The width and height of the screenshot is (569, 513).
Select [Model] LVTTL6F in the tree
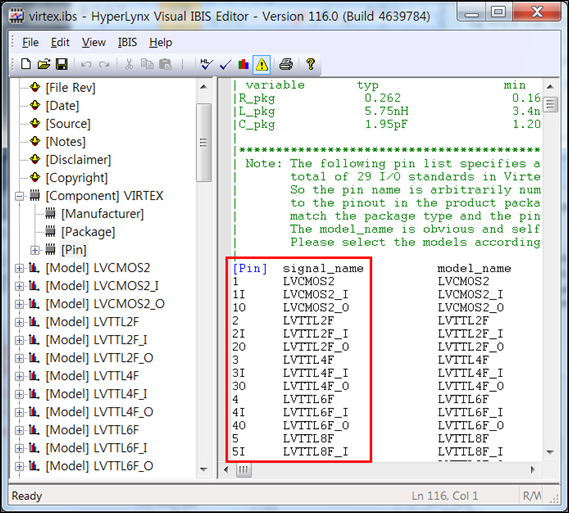coord(92,430)
